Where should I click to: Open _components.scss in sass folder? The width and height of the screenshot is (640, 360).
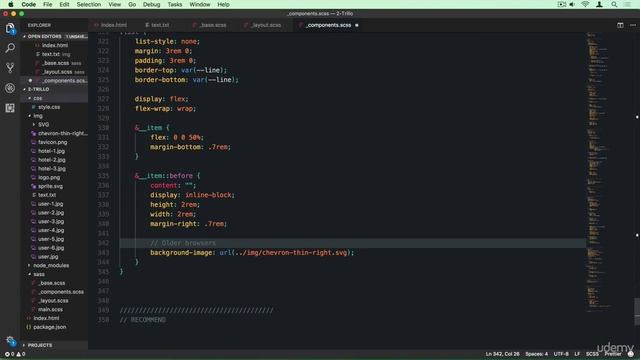(61, 292)
